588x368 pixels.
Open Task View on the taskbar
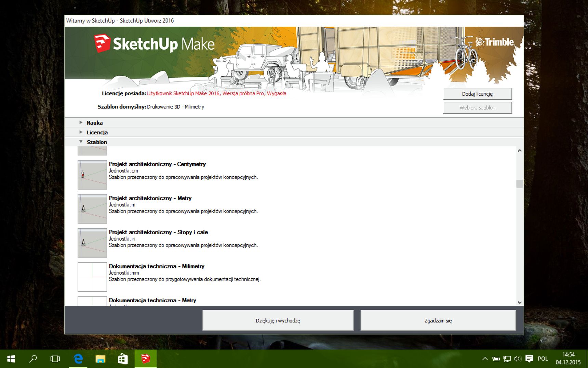pos(55,359)
